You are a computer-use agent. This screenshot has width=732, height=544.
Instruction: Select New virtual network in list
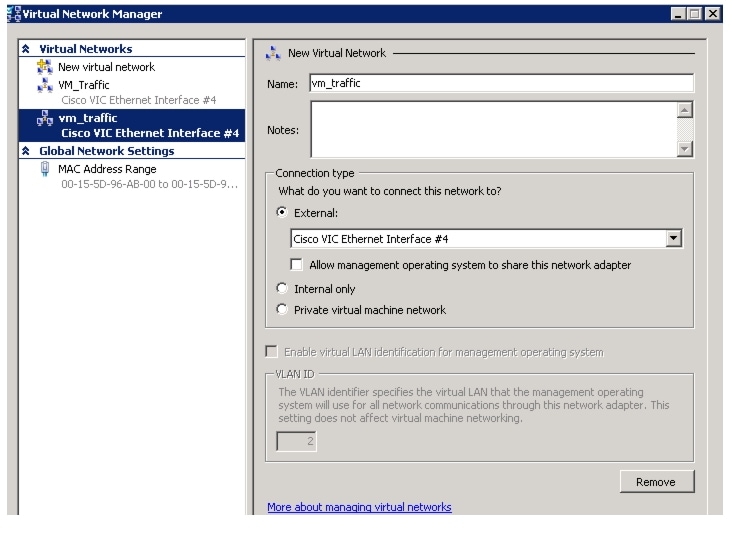(106, 67)
